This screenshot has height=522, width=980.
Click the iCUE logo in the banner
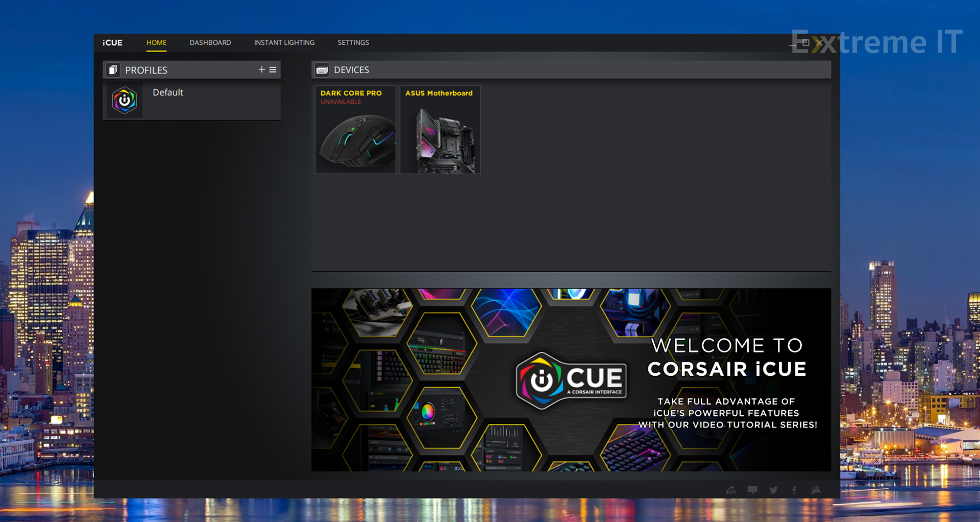[x=571, y=381]
